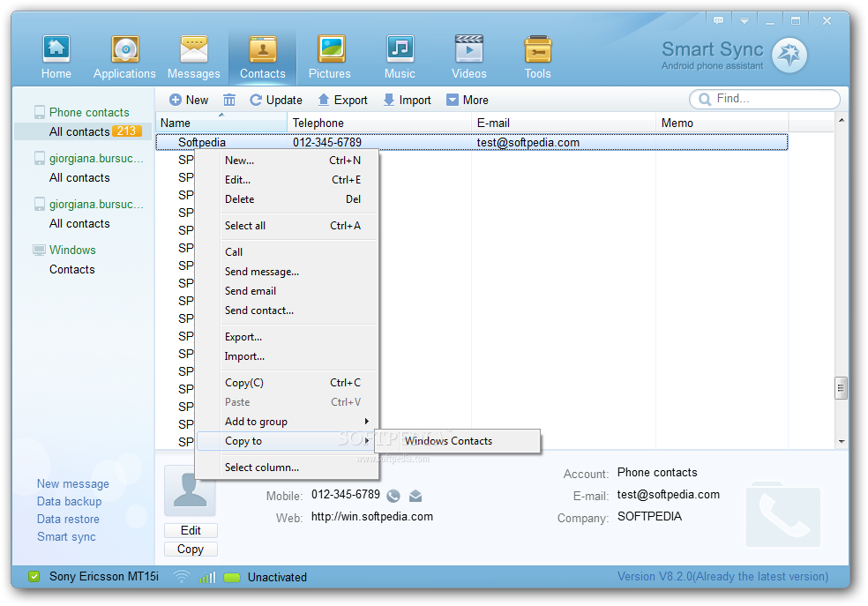Click the New contact toolbar button
Viewport: 868px width, 606px height.
click(189, 101)
